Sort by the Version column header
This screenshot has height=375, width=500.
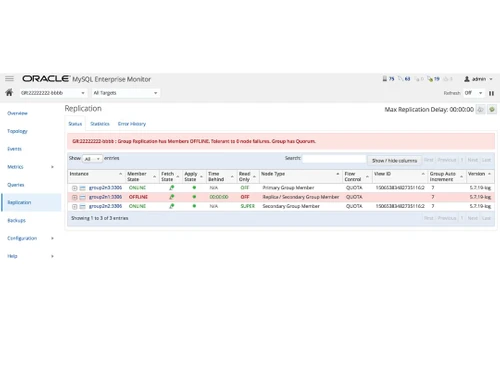click(x=480, y=176)
